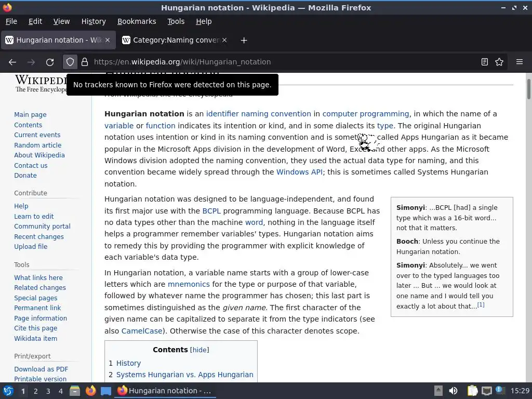Open the Community portal link

pos(42,227)
